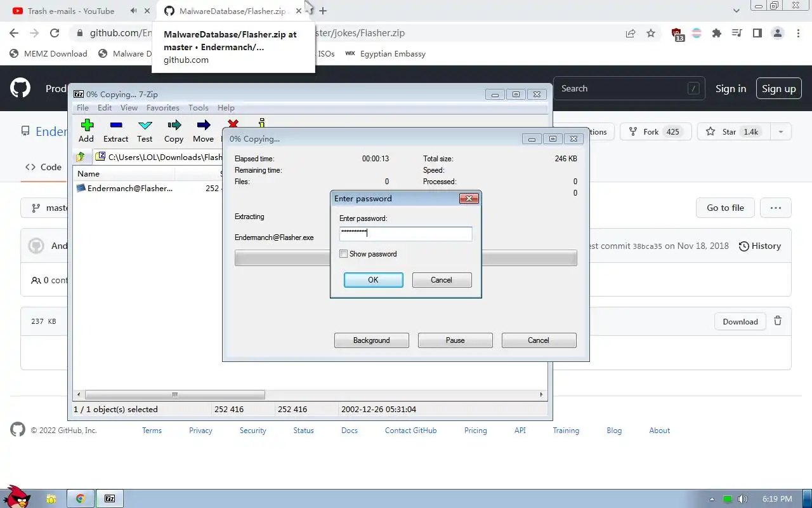Click inside the Enter password field
The width and height of the screenshot is (812, 508).
(x=405, y=234)
